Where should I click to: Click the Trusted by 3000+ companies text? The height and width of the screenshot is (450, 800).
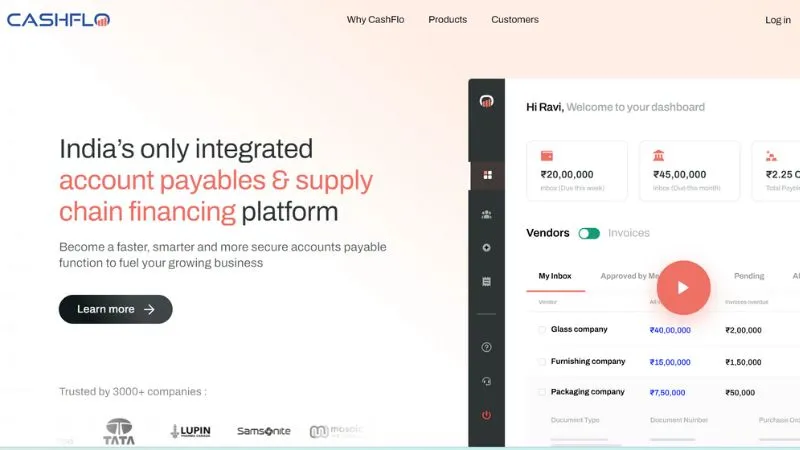pyautogui.click(x=133, y=391)
